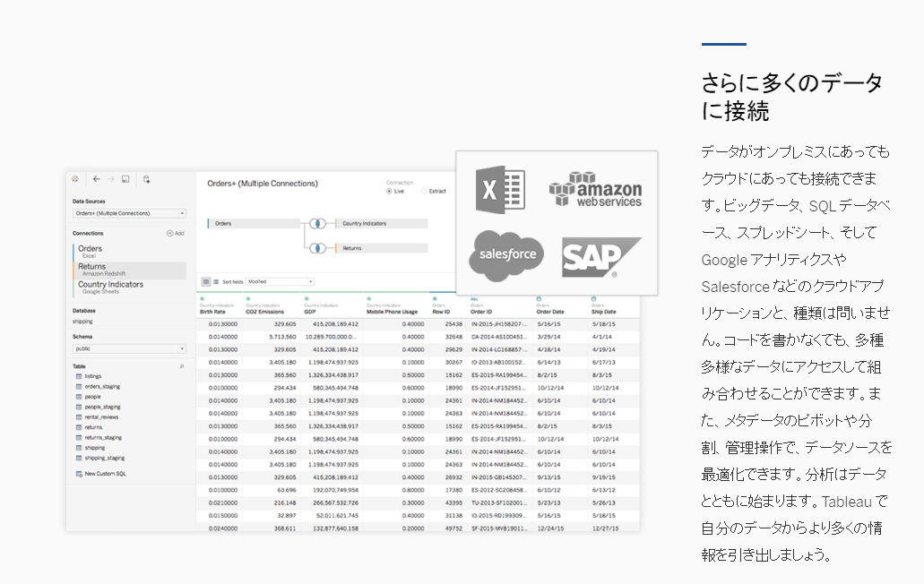Click the Order Date column header
The width and height of the screenshot is (924, 584).
[x=549, y=312]
